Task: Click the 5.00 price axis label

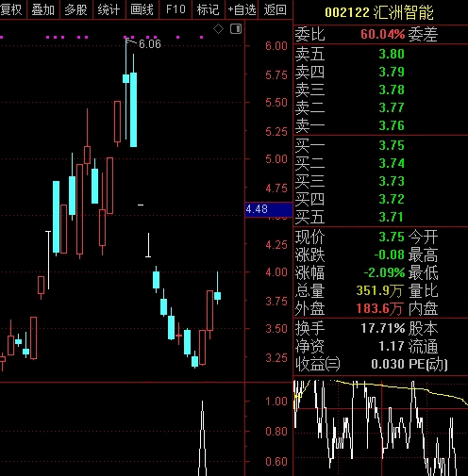Action: pyautogui.click(x=276, y=159)
